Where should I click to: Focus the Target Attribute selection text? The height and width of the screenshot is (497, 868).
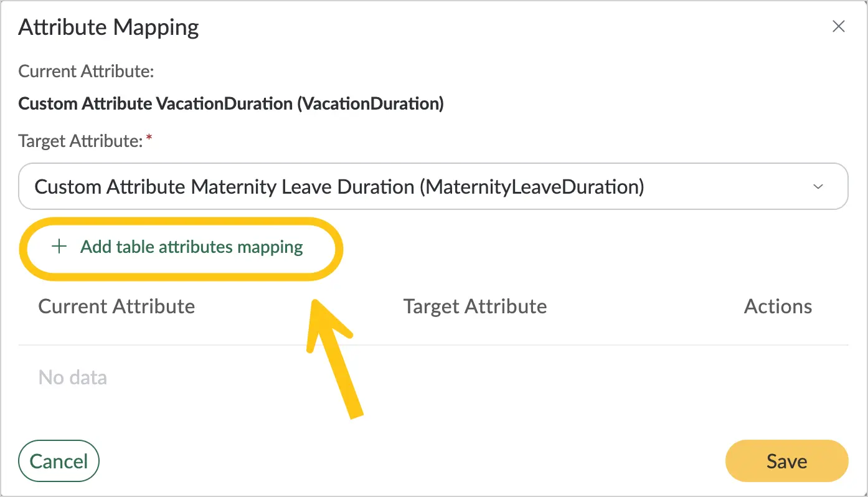339,186
